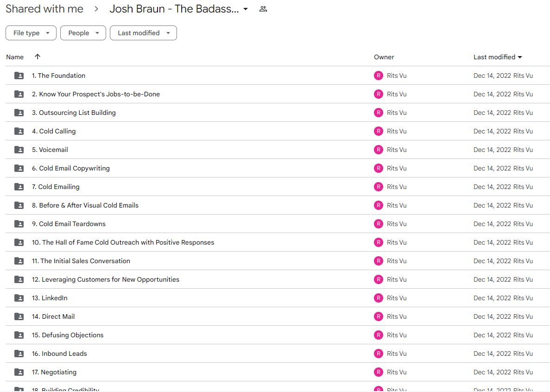The width and height of the screenshot is (550, 392).
Task: Click the modified date in Outsourcing List Building row
Action: [492, 113]
